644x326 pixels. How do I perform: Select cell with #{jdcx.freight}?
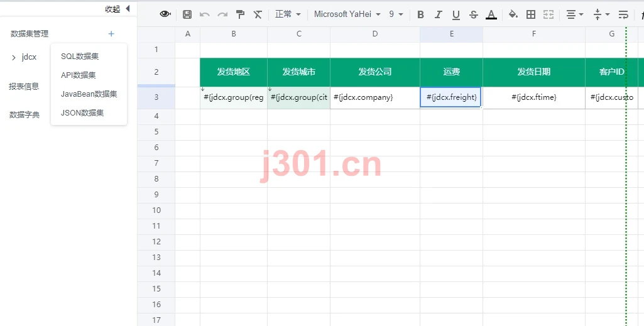450,97
